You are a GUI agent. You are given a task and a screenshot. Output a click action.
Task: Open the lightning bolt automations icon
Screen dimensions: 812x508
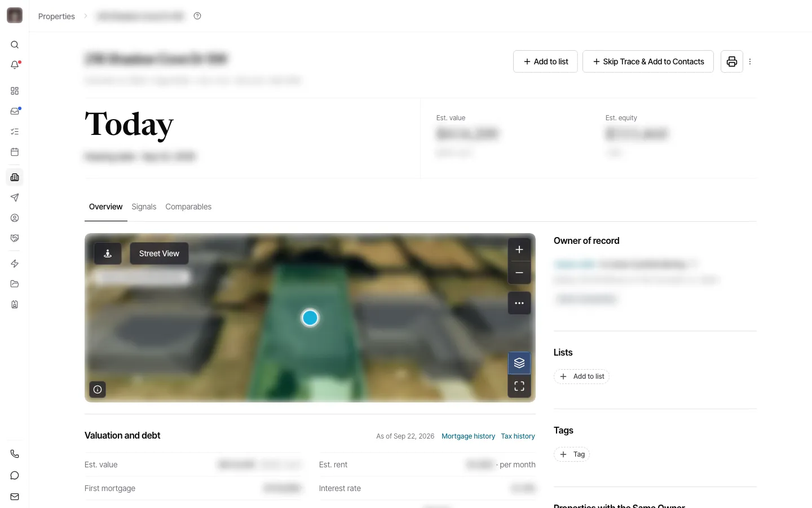[x=15, y=264]
